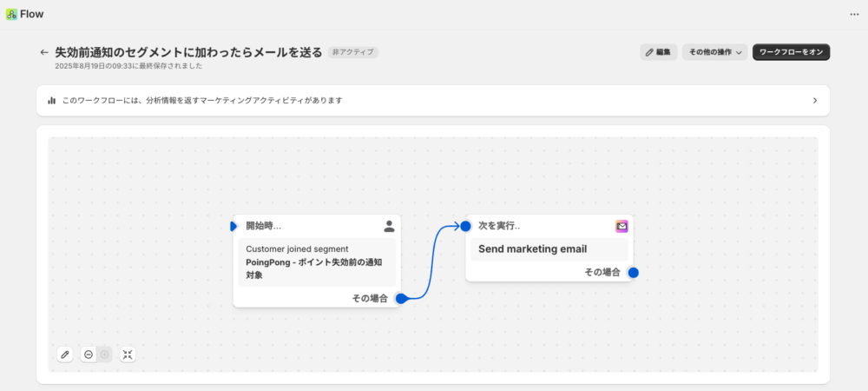Click the Flow app logo icon
Screen dimensions: 868x391
[11, 15]
